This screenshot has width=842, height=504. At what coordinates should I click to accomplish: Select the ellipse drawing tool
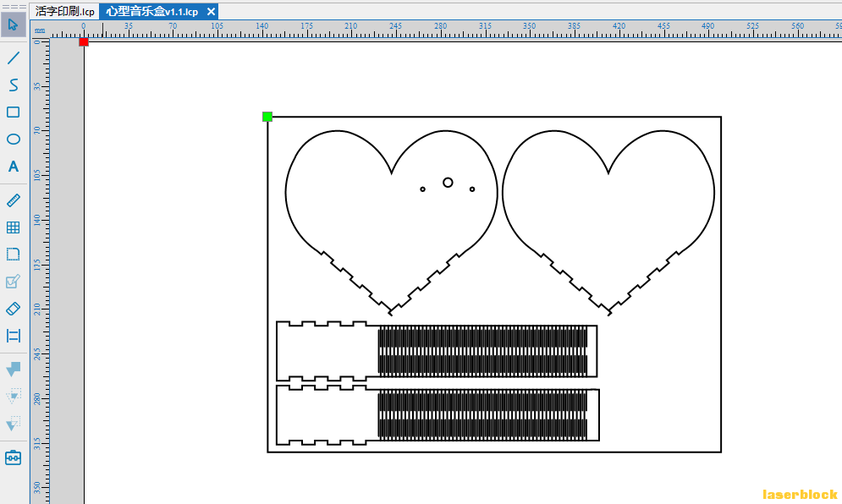14,139
